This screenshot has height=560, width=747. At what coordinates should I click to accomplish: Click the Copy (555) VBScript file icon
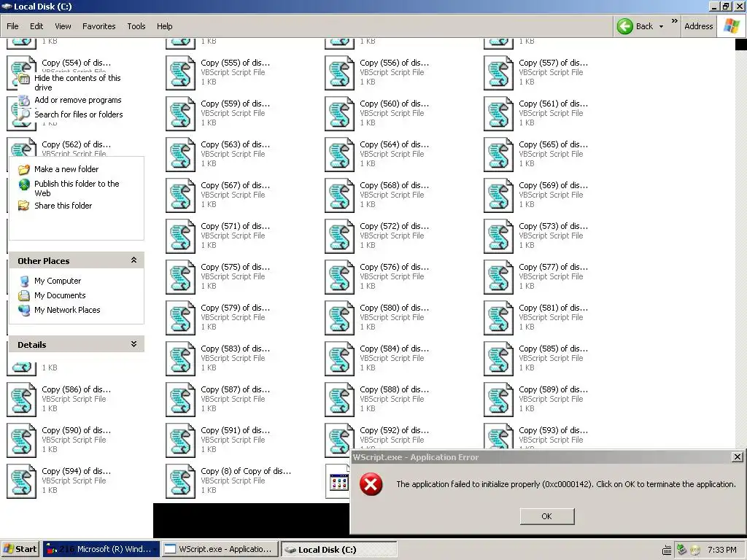pos(181,73)
